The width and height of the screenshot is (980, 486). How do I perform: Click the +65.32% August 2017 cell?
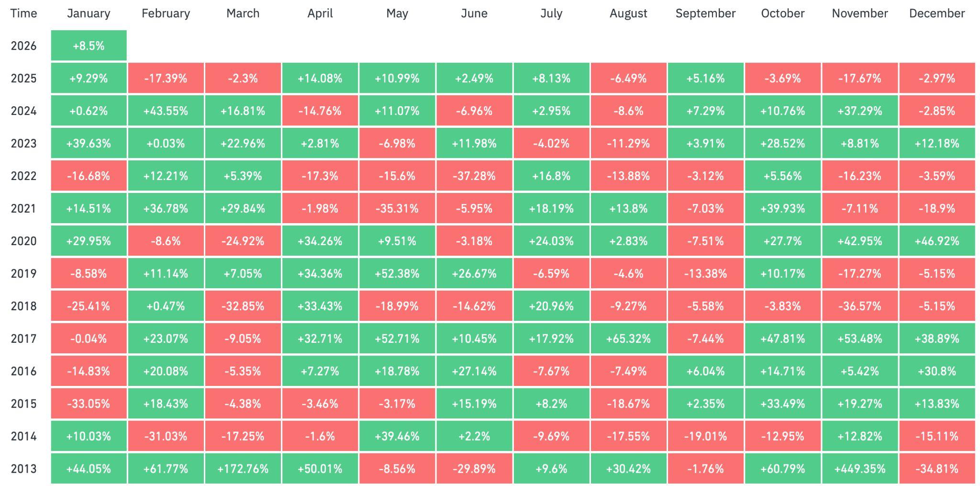(x=628, y=339)
